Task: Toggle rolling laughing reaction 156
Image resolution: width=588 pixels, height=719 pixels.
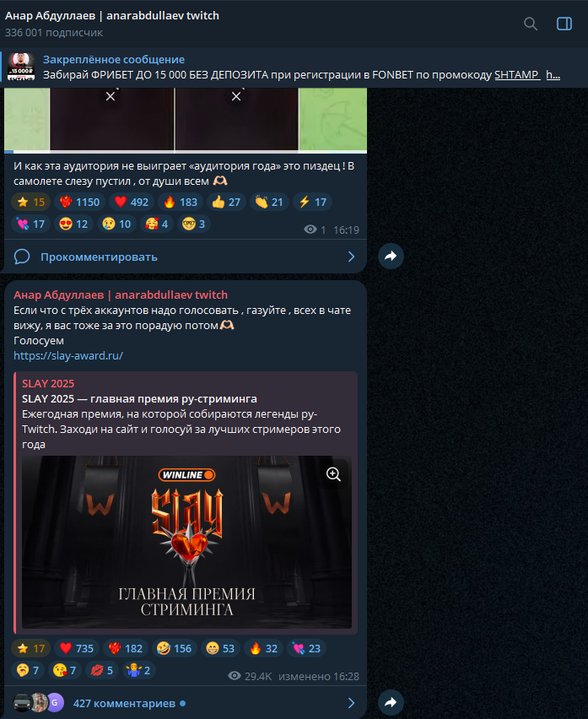Action: click(x=175, y=648)
